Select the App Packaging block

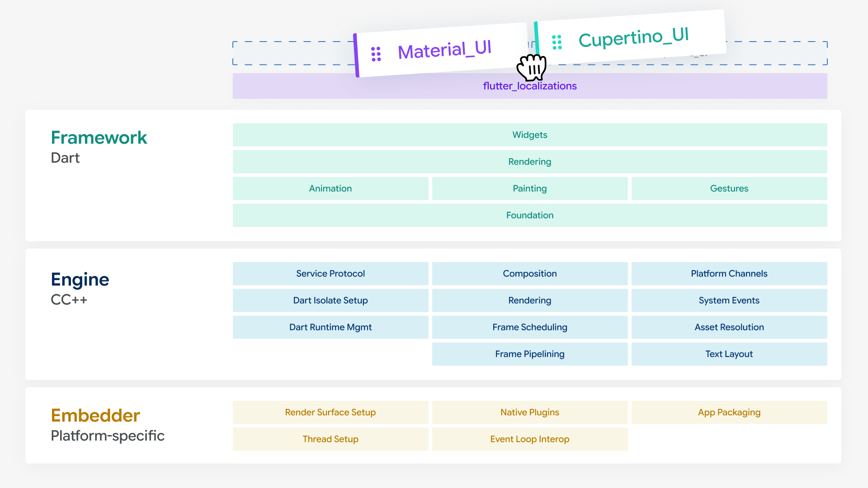pos(729,412)
